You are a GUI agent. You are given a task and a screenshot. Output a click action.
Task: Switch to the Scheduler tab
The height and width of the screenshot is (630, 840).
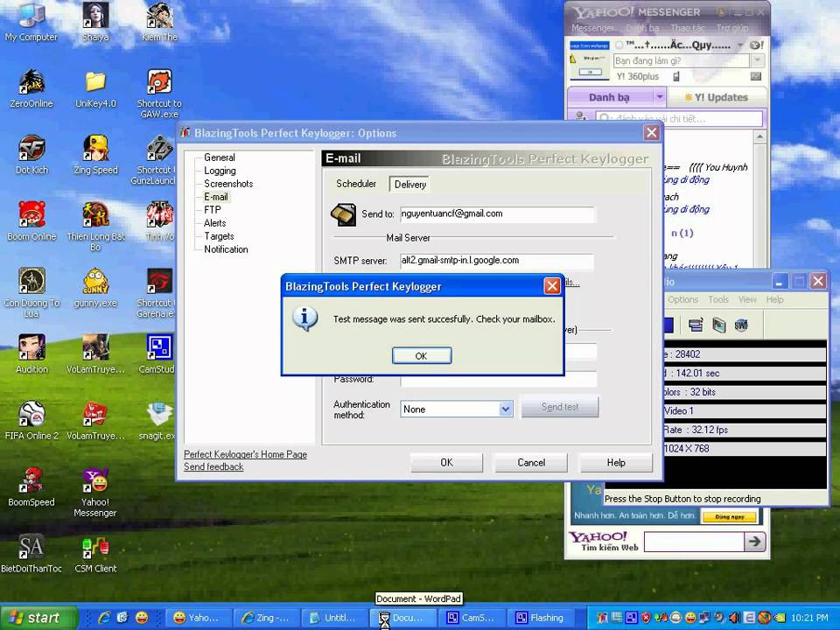click(356, 184)
